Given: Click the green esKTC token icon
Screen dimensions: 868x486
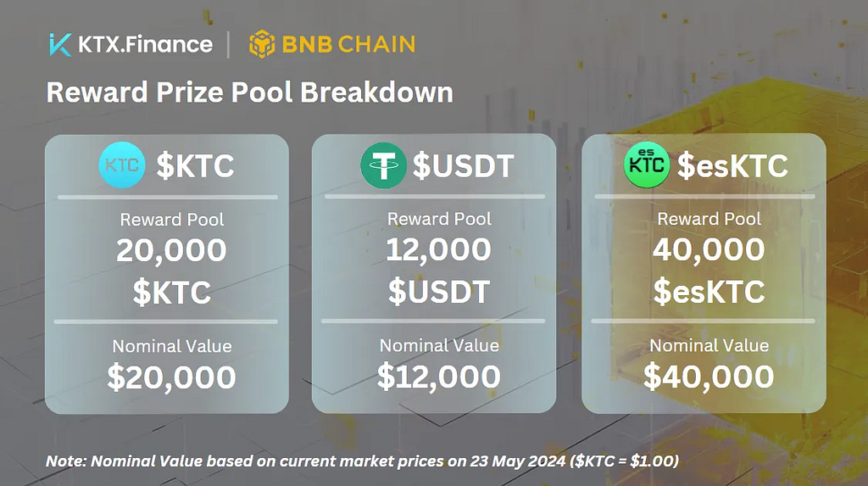Looking at the screenshot, I should coord(647,165).
